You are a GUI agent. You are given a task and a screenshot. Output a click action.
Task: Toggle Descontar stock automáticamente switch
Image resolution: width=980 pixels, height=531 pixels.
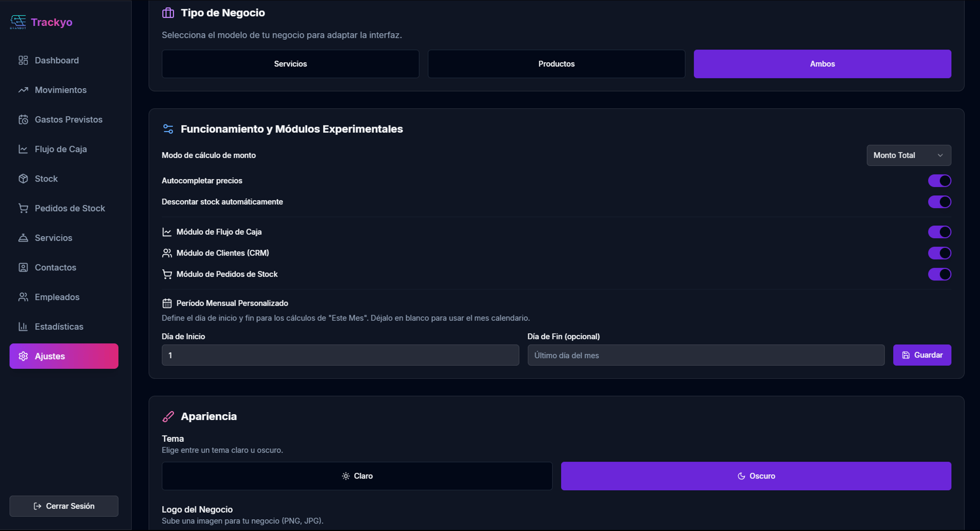tap(939, 202)
